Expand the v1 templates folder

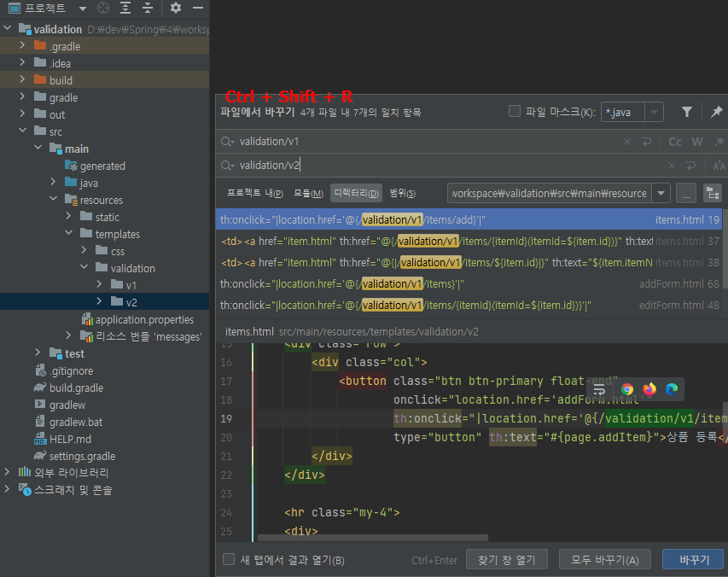click(99, 284)
